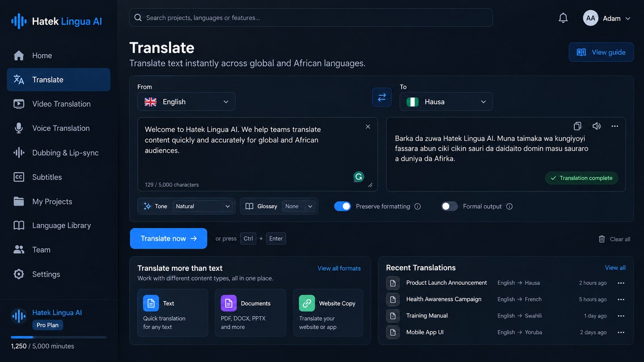Click the minutes usage progress bar

[59, 337]
